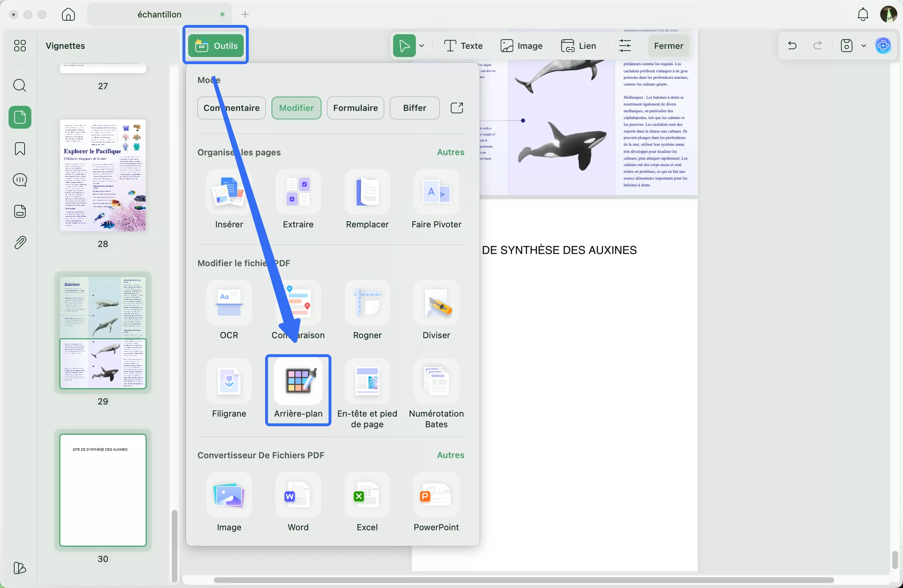Image resolution: width=903 pixels, height=588 pixels.
Task: Click the Fermer button
Action: (668, 46)
